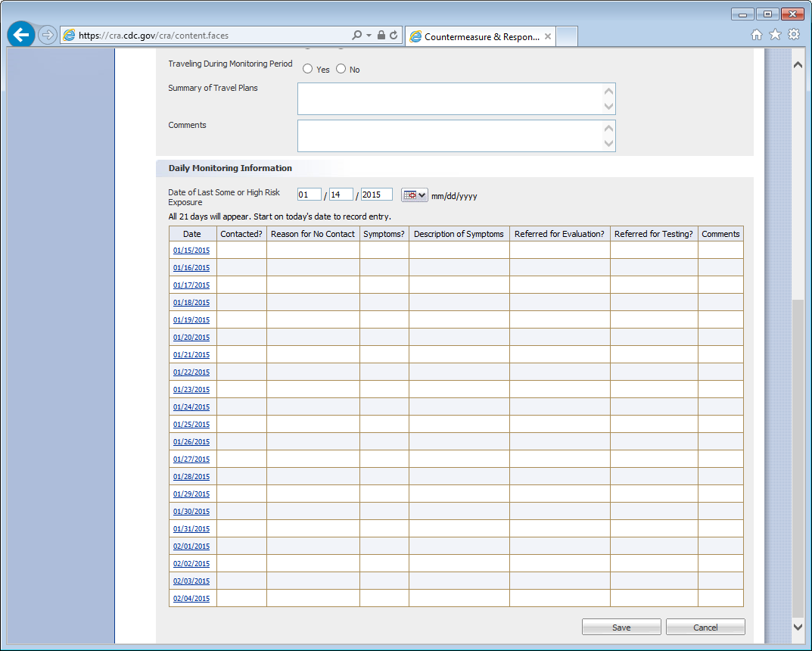Click the address bar search magnifier icon

[356, 36]
